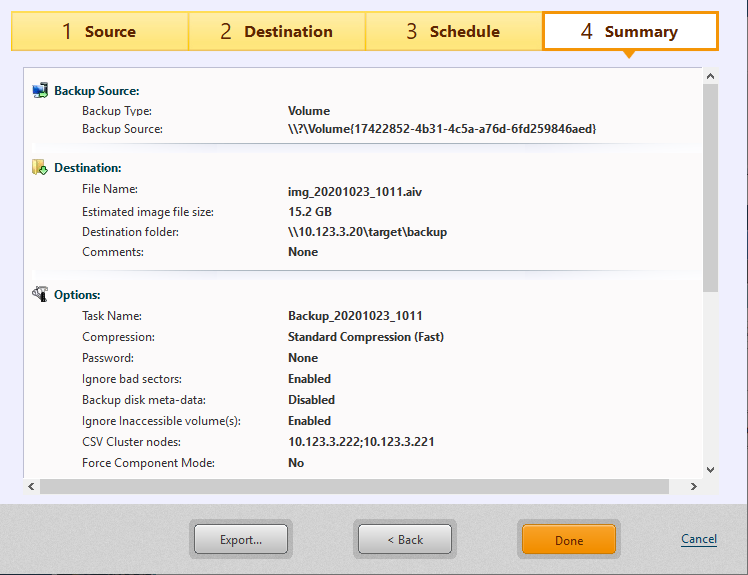This screenshot has width=748, height=575.
Task: Click the Backup Source computer icon
Action: coord(40,91)
